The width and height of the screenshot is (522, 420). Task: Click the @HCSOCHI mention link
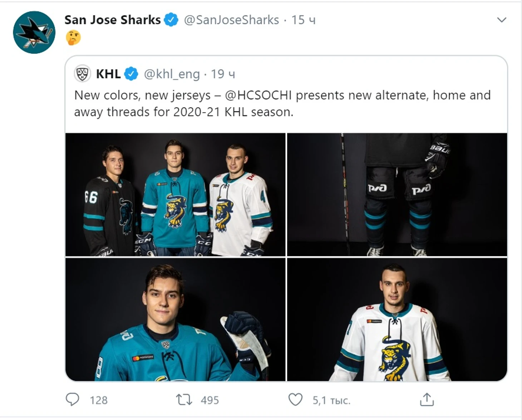point(258,95)
